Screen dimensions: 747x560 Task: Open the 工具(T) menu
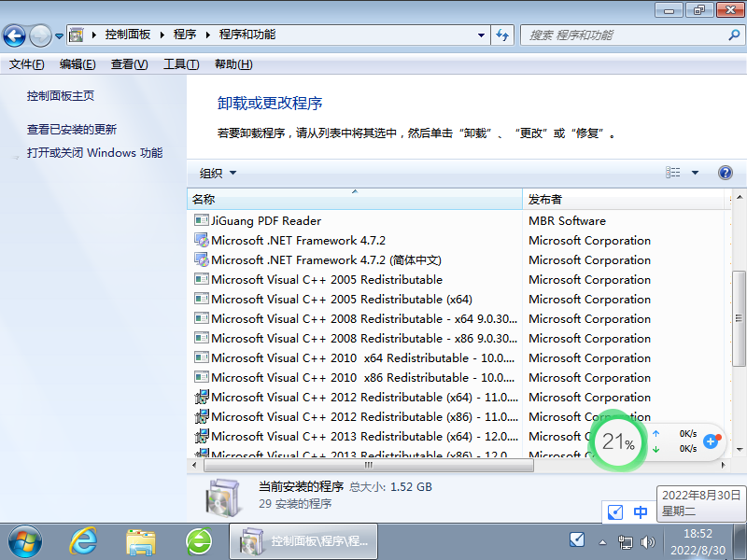coord(181,64)
